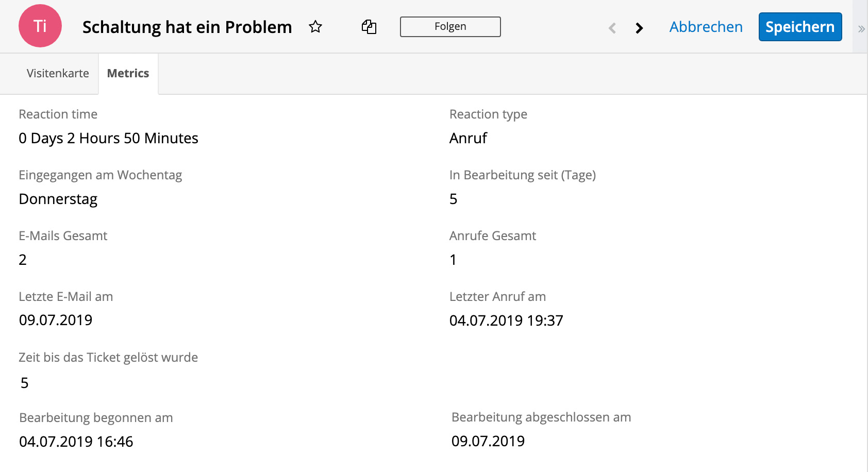Screen dimensions: 868x472
Task: Go to the next record arrow
Action: (x=639, y=28)
